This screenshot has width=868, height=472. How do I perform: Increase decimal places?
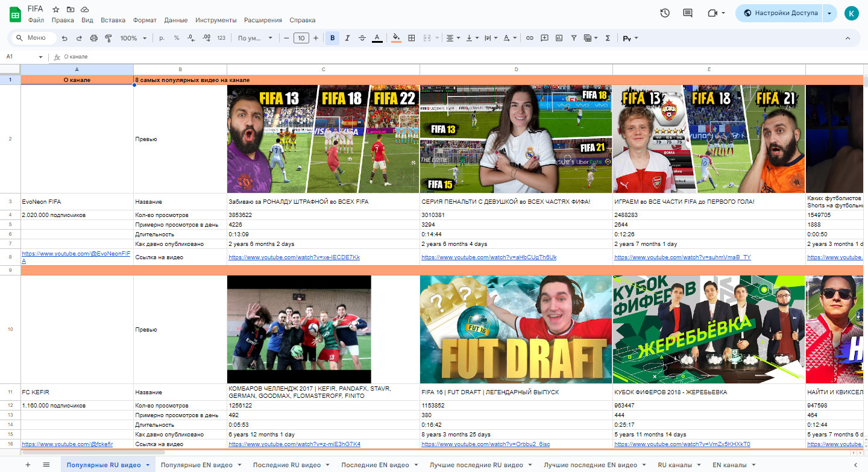pyautogui.click(x=206, y=38)
